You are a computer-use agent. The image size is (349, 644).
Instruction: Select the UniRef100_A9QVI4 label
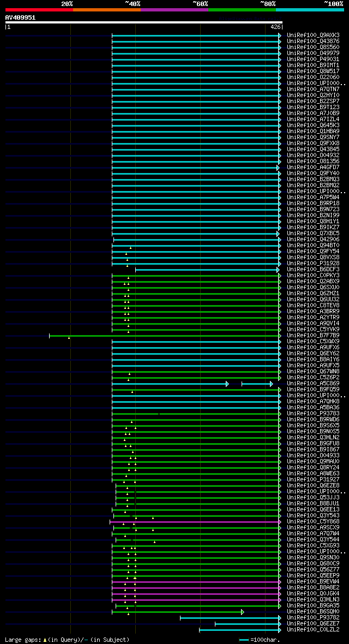click(x=313, y=323)
